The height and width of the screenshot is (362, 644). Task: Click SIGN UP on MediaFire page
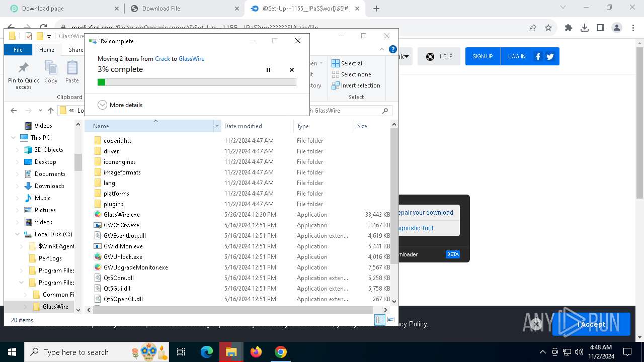pyautogui.click(x=482, y=56)
